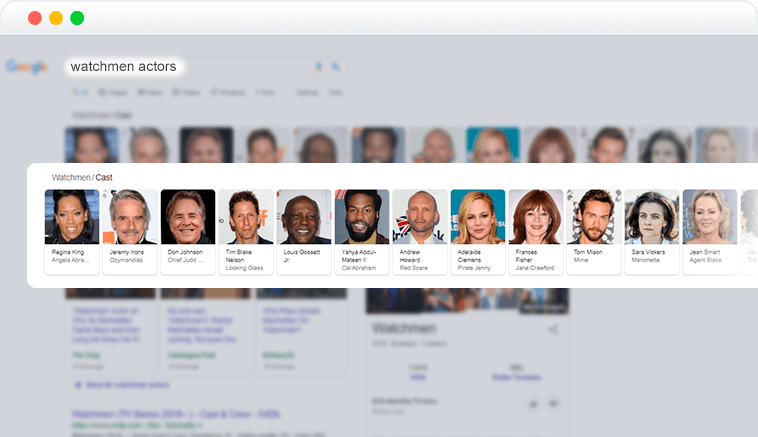This screenshot has width=758, height=437.
Task: Select the Jean Smart cast card
Action: [710, 232]
